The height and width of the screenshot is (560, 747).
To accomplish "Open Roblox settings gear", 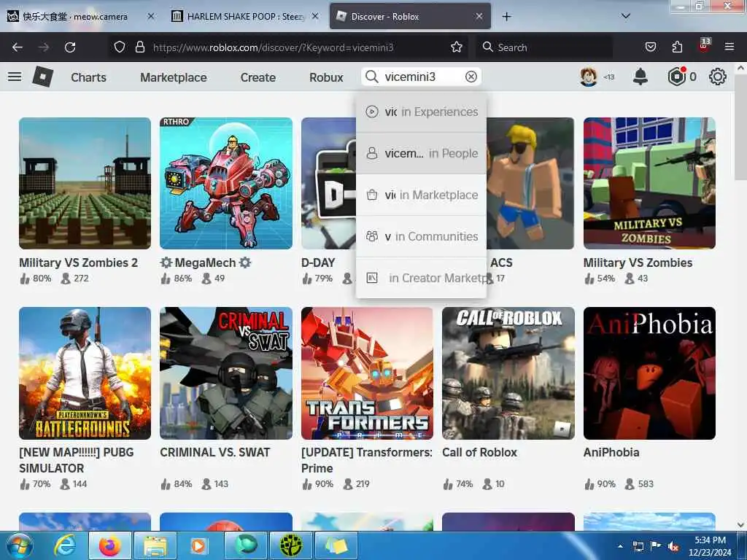I will [x=718, y=77].
